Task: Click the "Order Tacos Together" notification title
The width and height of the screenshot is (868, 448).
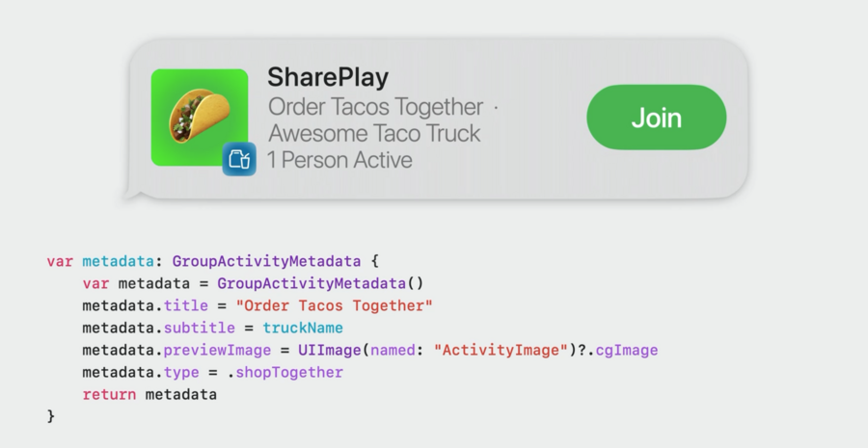Action: (376, 107)
